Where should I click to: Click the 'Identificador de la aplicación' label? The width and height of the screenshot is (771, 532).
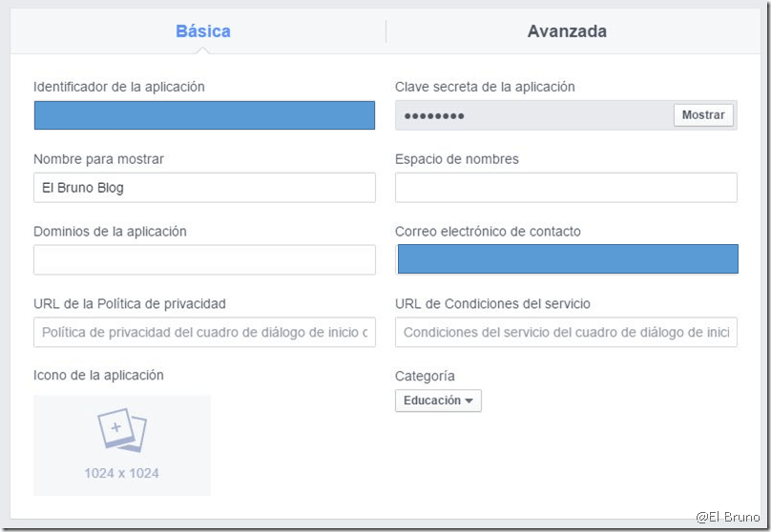pos(119,87)
